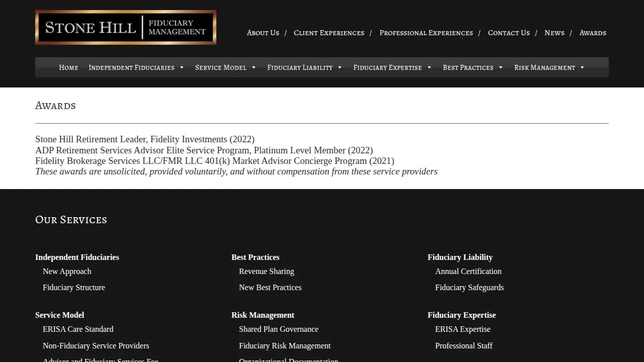Expand the Independent Fiduciaries dropdown arrow
644x362 pixels.
tap(182, 67)
